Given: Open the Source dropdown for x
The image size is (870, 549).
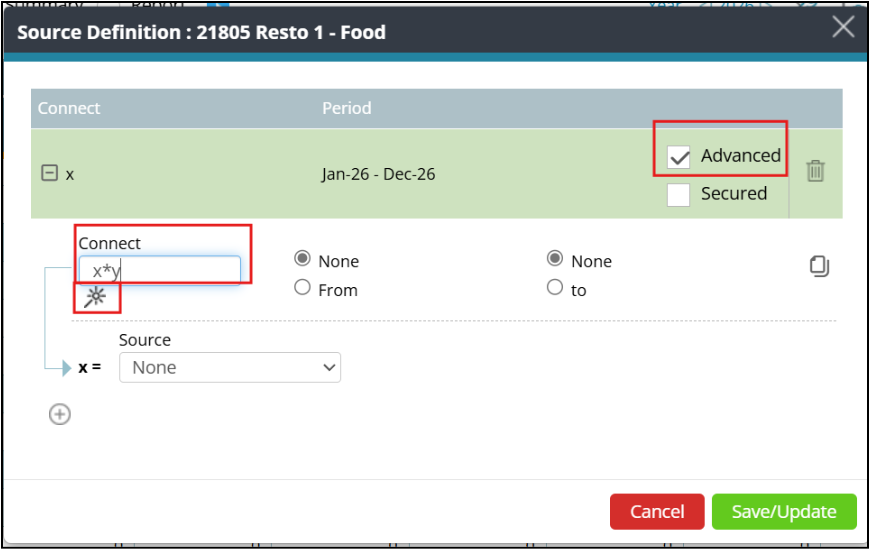Looking at the screenshot, I should pyautogui.click(x=230, y=367).
